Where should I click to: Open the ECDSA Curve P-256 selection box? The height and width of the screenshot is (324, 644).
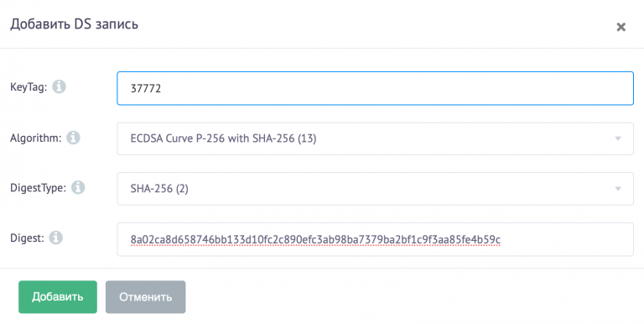click(375, 138)
